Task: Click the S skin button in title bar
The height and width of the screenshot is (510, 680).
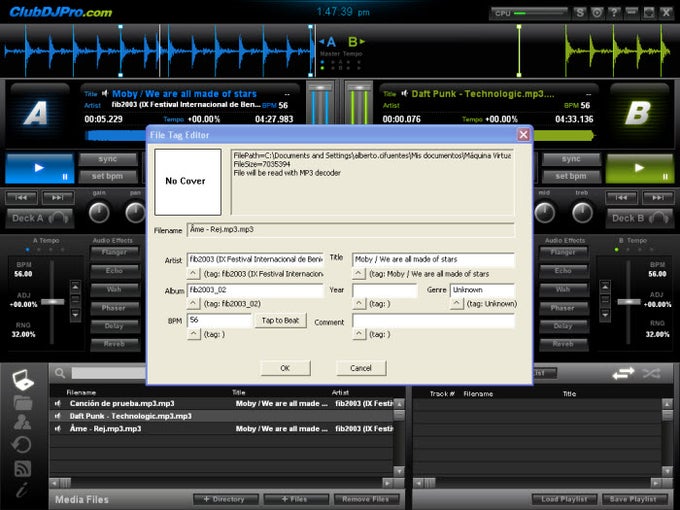Action: (x=580, y=13)
